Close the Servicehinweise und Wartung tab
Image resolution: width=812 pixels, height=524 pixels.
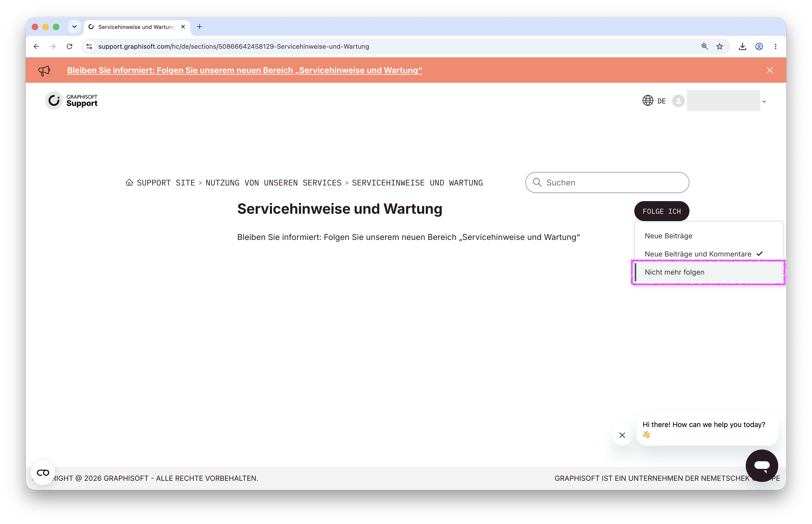[183, 26]
